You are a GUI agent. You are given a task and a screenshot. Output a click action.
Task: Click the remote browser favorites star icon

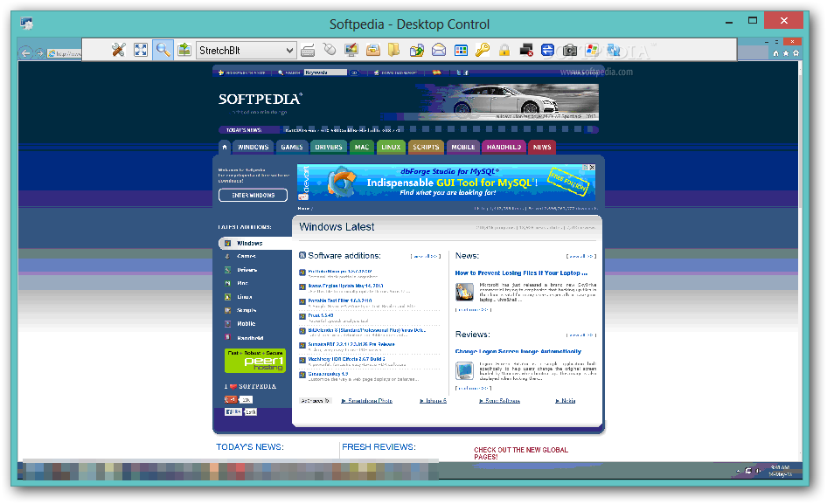click(786, 53)
